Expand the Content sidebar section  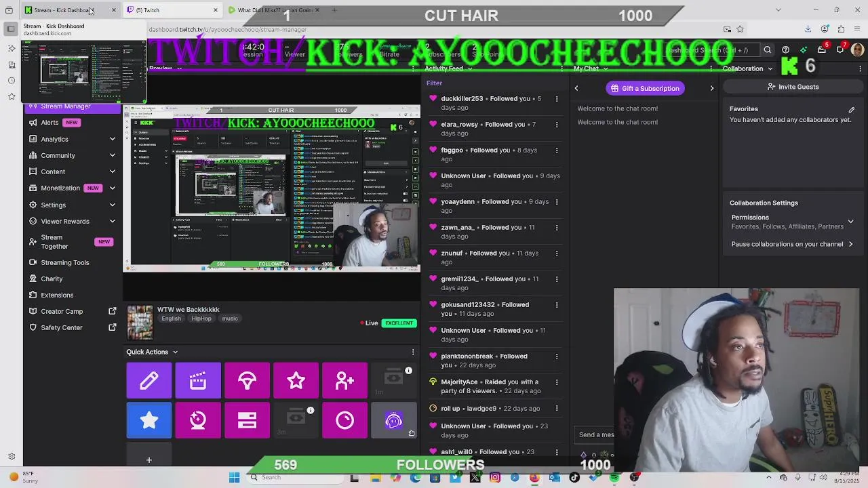113,171
